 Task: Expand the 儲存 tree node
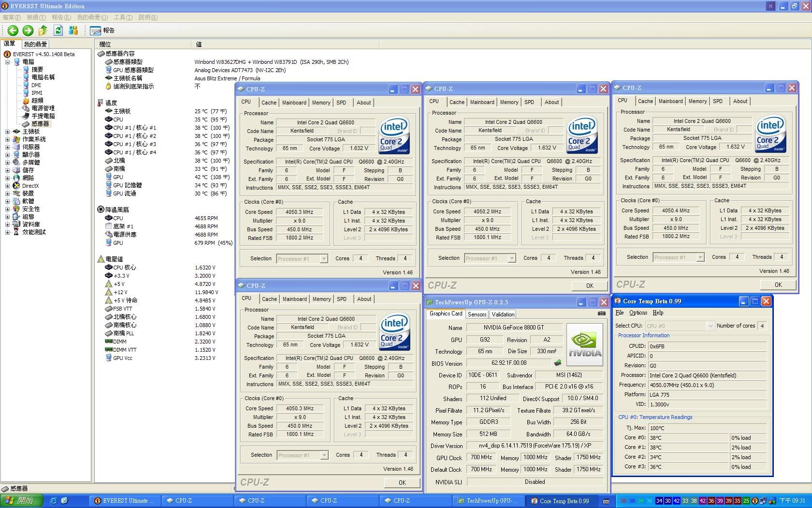click(7, 170)
